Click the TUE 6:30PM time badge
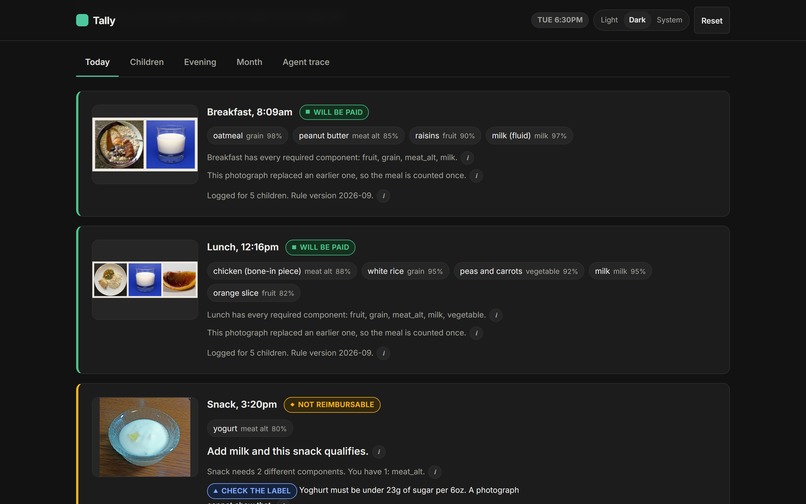Screen dimensions: 806x504 click(560, 20)
